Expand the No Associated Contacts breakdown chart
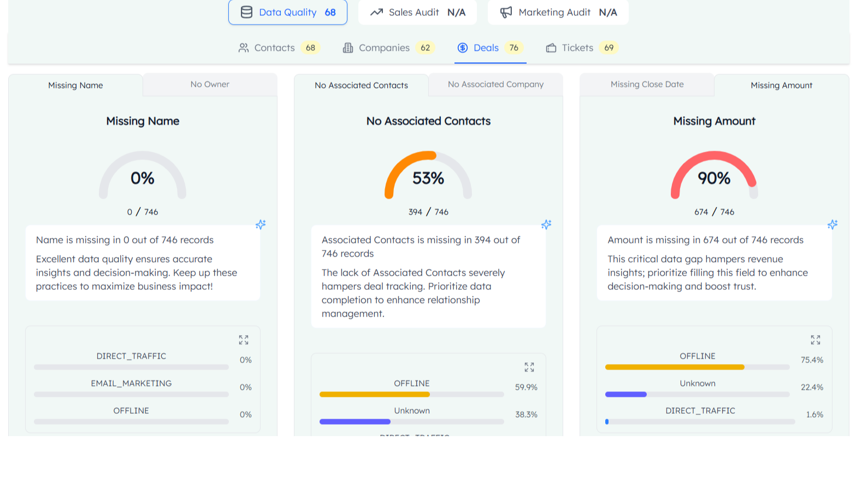 (x=529, y=367)
